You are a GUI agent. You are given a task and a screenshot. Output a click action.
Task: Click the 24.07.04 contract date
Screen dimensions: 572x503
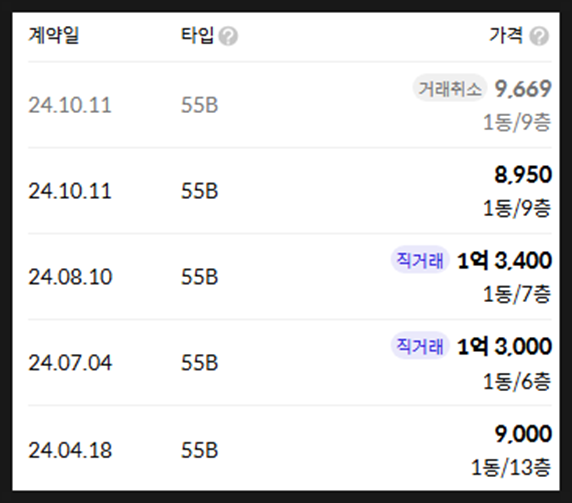(x=70, y=363)
